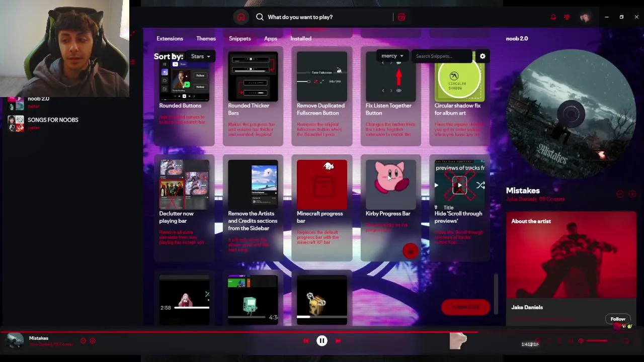Open the notifications bell

pyautogui.click(x=553, y=17)
